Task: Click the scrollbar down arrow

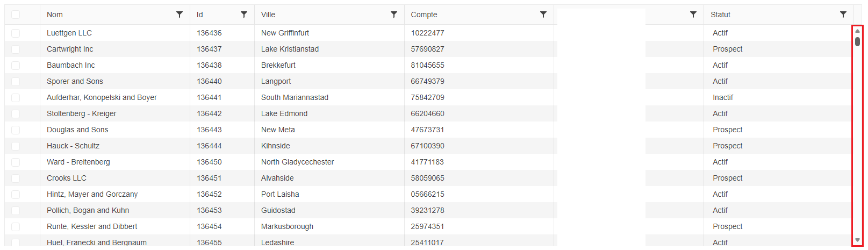Action: [857, 240]
